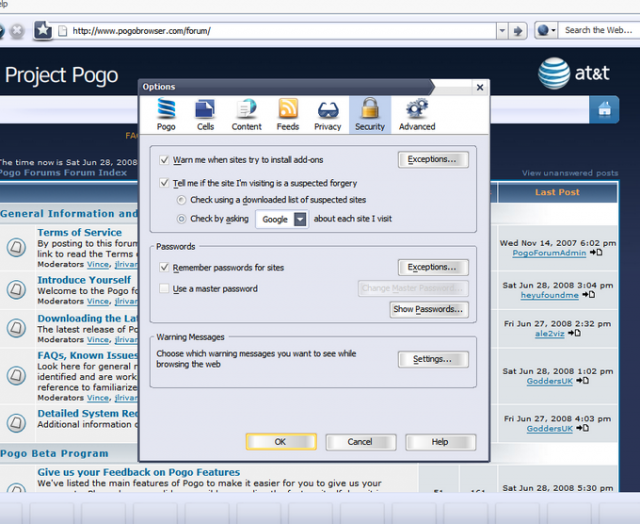Click Show Passwords button
This screenshot has width=640, height=524.
(x=429, y=309)
